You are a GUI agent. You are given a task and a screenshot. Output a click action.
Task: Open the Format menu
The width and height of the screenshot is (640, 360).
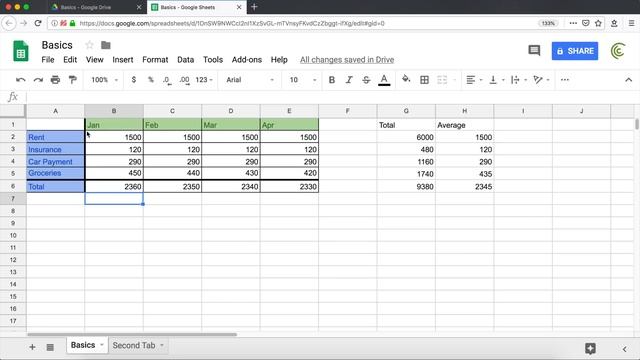(x=155, y=60)
